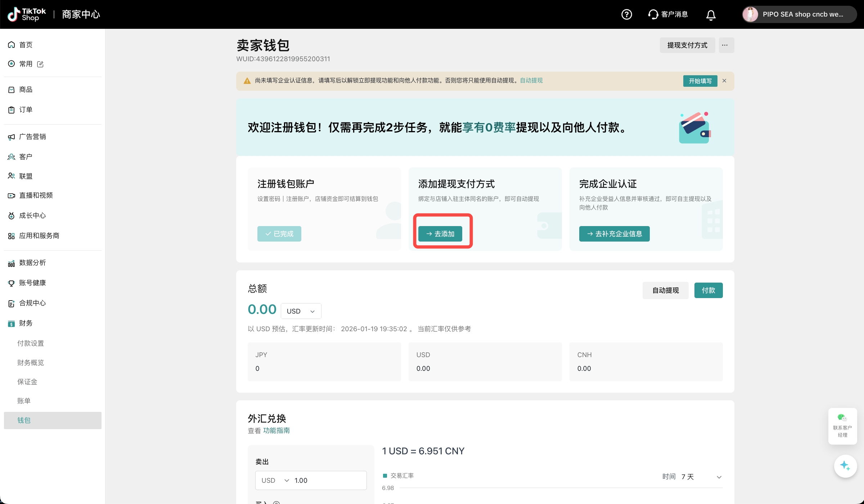Click the 功能指南 link
The height and width of the screenshot is (504, 864).
point(276,431)
